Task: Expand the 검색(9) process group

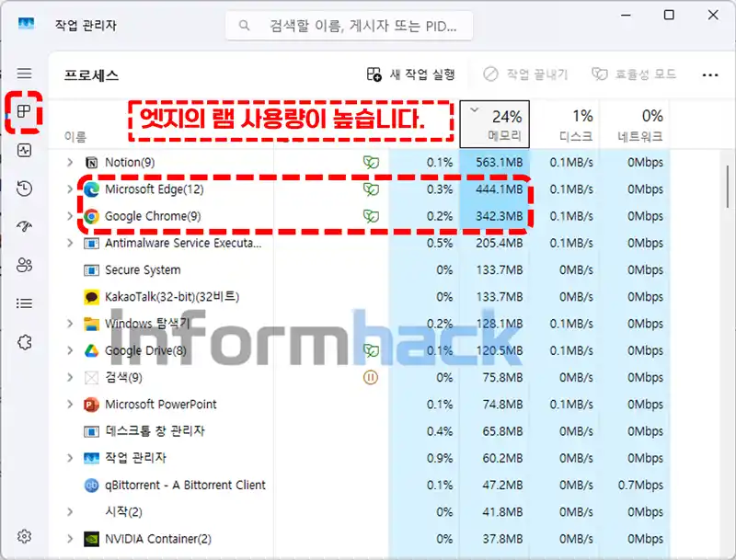Action: (70, 377)
